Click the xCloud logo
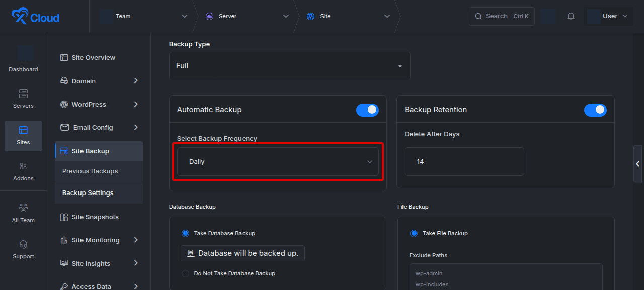This screenshot has width=644, height=290. click(x=35, y=17)
